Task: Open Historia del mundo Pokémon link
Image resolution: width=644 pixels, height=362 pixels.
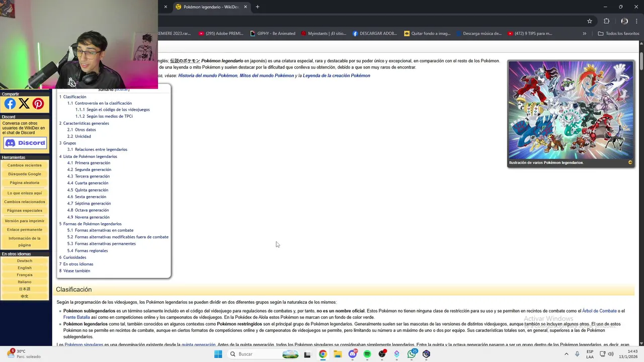Action: [208, 75]
